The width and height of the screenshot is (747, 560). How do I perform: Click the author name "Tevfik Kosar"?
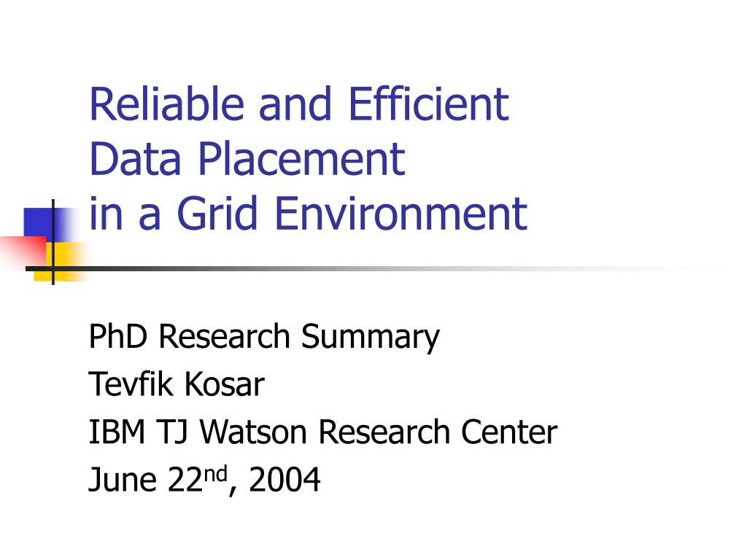[177, 384]
